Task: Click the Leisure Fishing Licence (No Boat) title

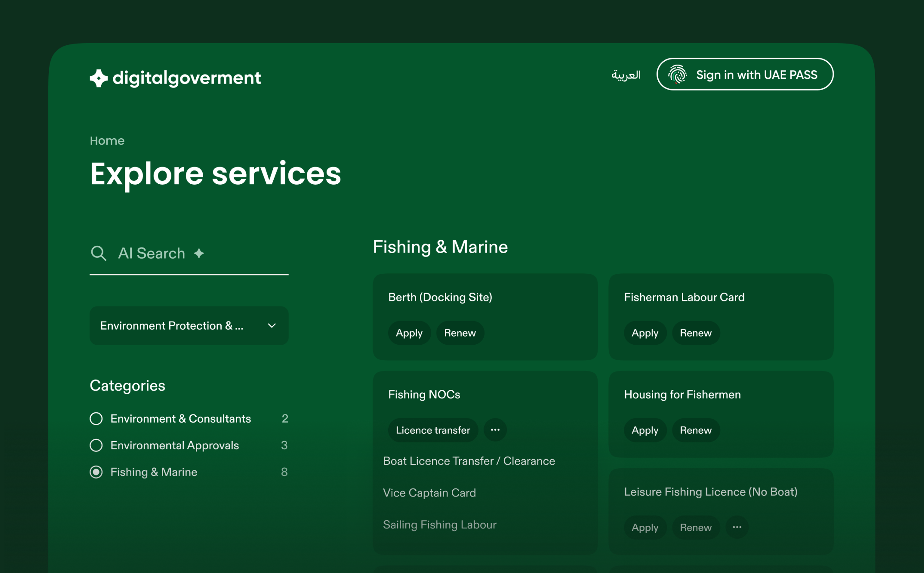Action: coord(711,491)
